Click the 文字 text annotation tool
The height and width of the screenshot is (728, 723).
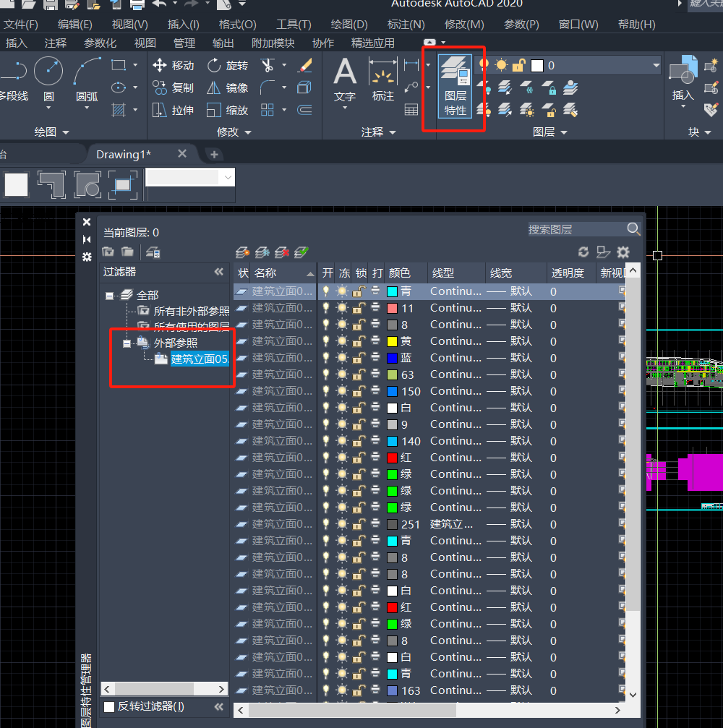tap(345, 80)
